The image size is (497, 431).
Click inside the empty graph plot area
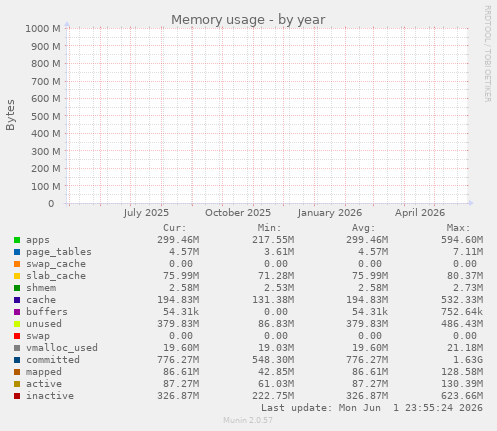[268, 116]
